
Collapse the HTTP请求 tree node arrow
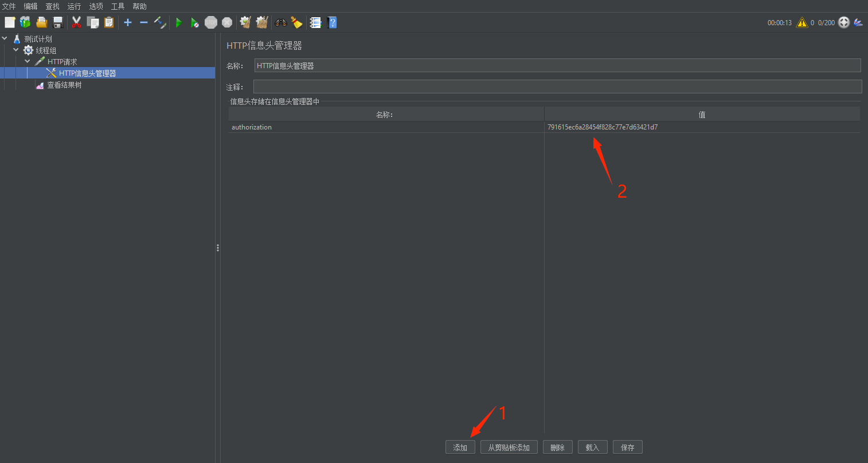click(x=28, y=62)
